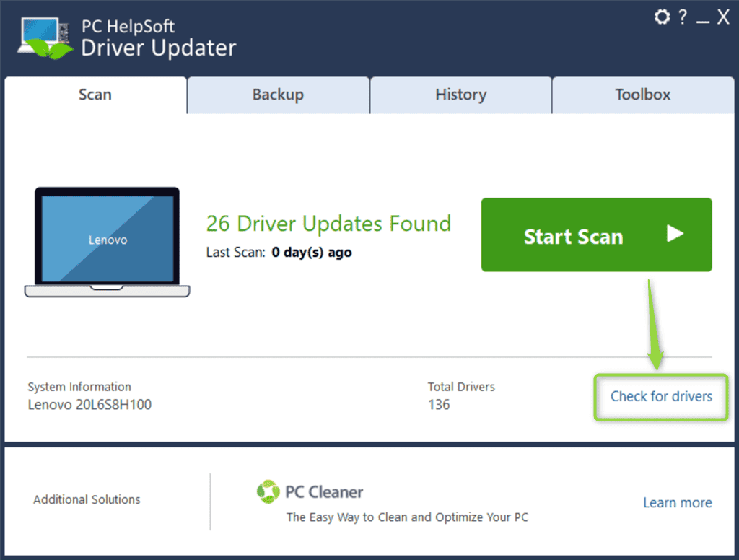Start Scan with the green button

click(596, 235)
